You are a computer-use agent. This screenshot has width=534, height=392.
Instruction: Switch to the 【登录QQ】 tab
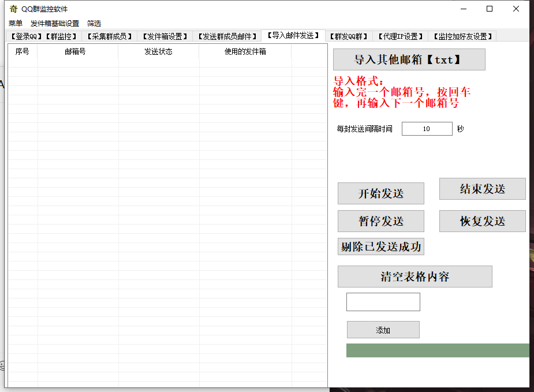[25, 36]
